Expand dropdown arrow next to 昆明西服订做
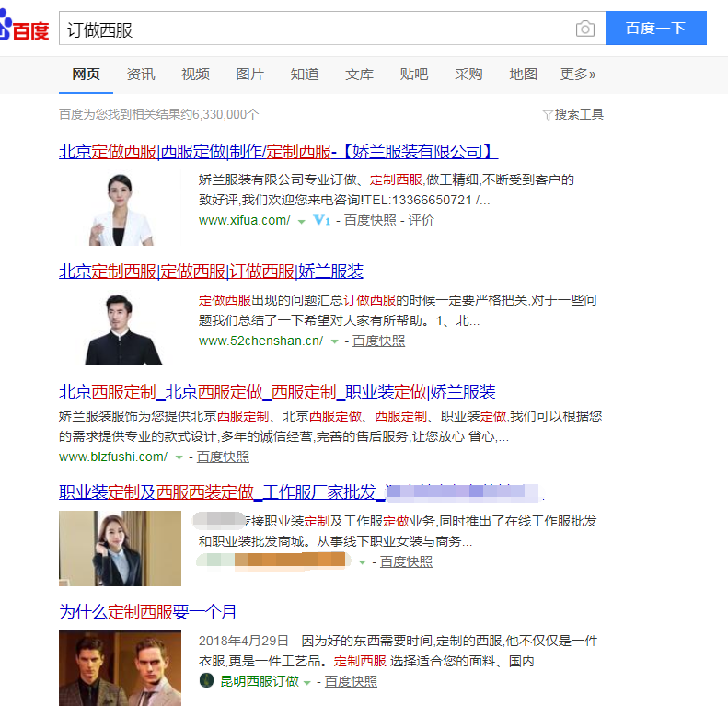728x717 pixels. (306, 683)
